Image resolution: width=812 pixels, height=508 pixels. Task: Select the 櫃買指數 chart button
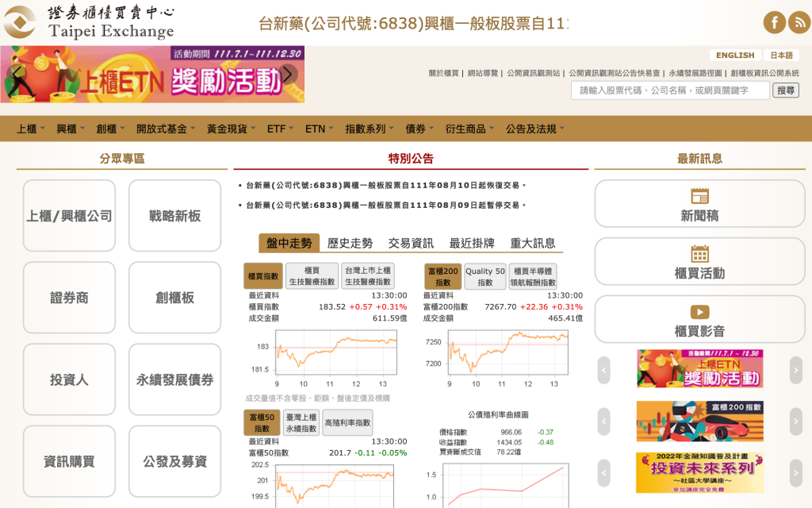click(x=263, y=275)
